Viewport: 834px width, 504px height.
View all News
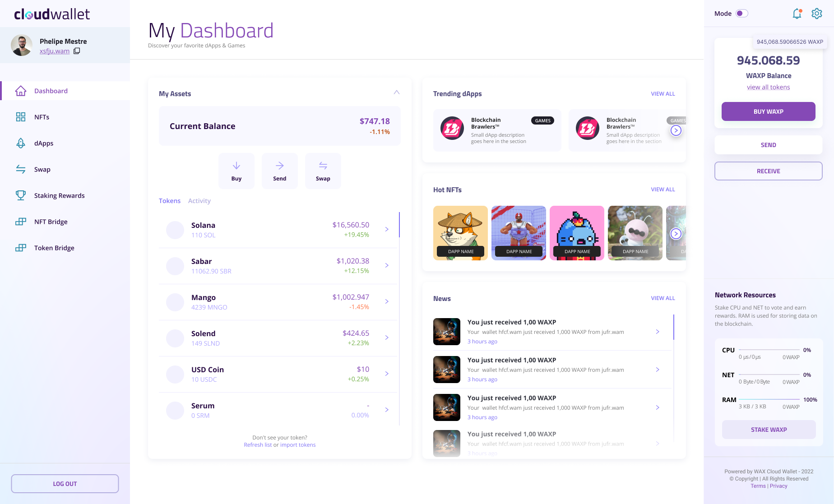pos(663,298)
